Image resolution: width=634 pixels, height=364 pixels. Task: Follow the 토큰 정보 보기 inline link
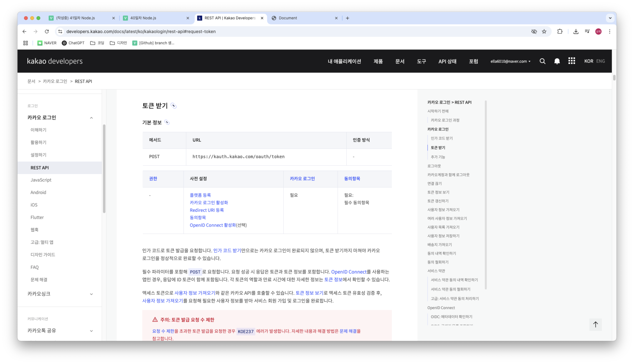point(310,293)
